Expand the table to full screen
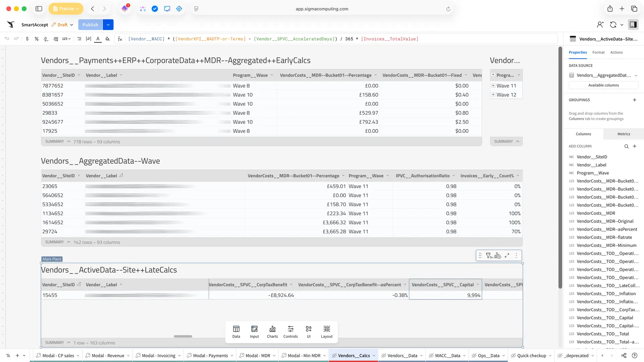This screenshot has width=644, height=362. [x=507, y=256]
